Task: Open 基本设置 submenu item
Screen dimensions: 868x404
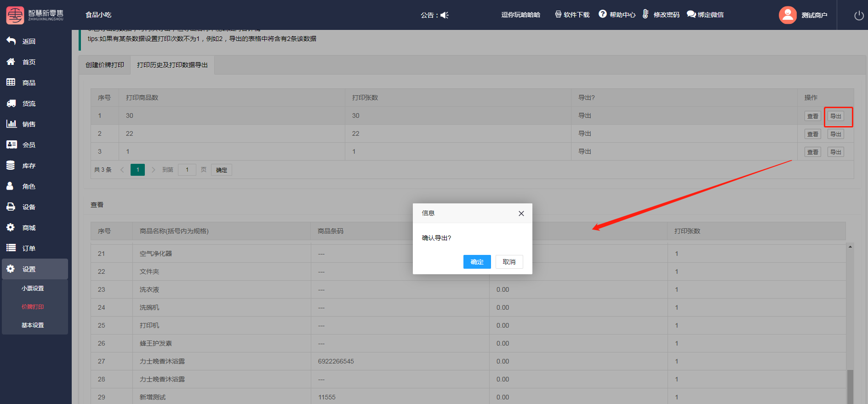Action: pos(33,325)
